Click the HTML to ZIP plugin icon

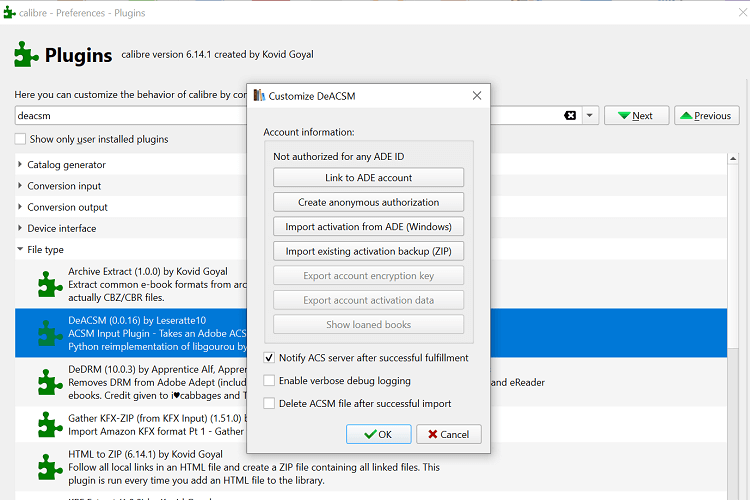[50, 467]
